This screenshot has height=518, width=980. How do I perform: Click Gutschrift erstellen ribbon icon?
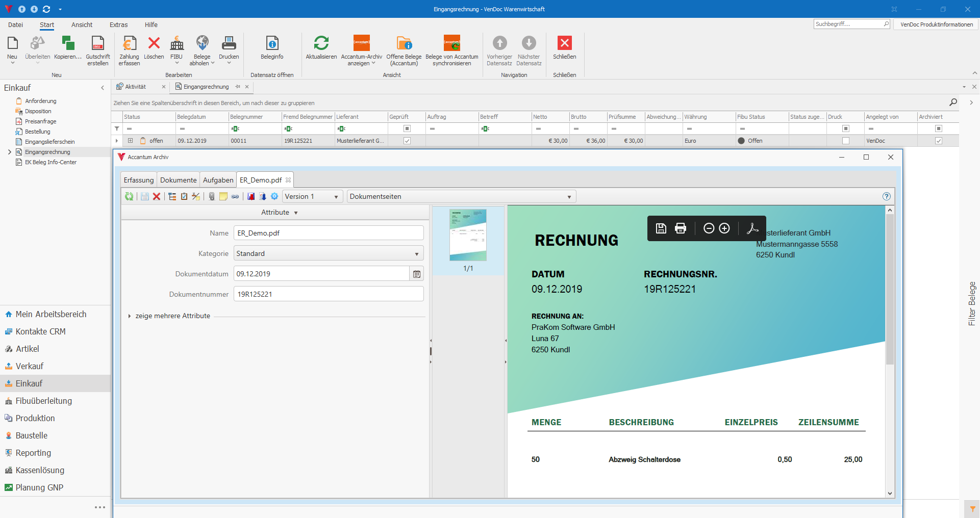click(x=97, y=44)
